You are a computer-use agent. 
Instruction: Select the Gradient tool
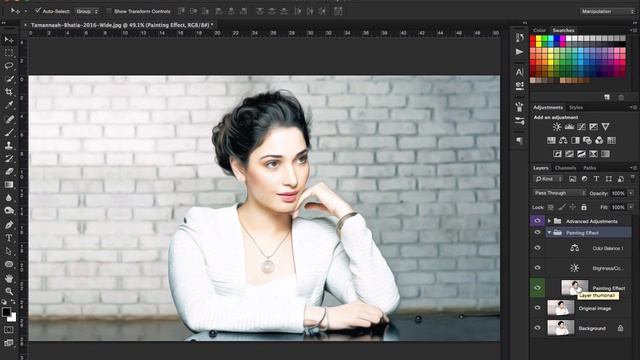pyautogui.click(x=9, y=184)
